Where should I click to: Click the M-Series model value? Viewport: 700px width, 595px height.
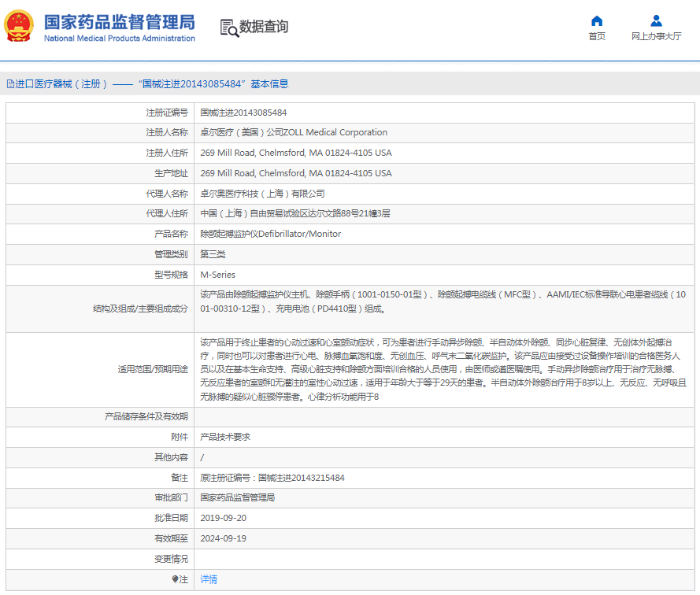coord(218,275)
